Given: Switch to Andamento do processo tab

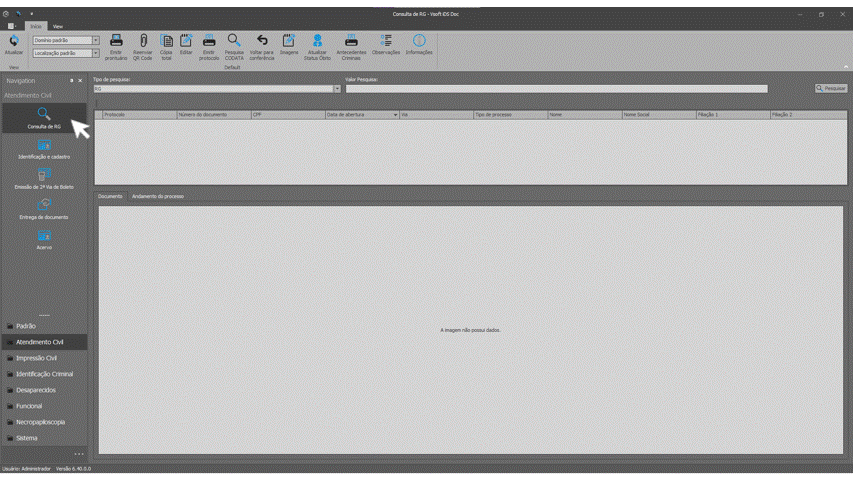Looking at the screenshot, I should 158,196.
